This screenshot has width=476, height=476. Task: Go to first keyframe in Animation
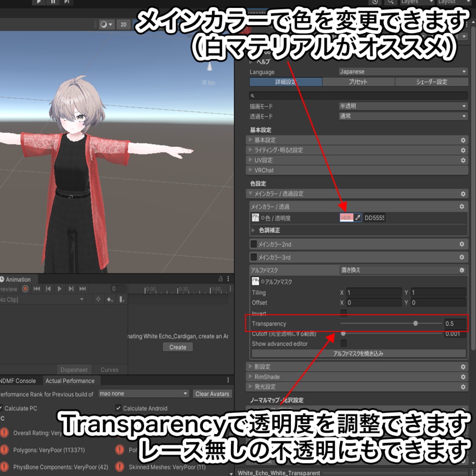(37, 289)
